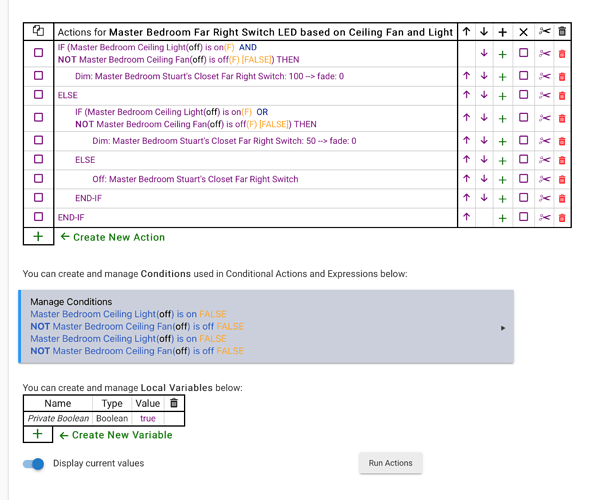This screenshot has height=500, width=610.
Task: Move indented END-IF row down
Action: click(484, 198)
